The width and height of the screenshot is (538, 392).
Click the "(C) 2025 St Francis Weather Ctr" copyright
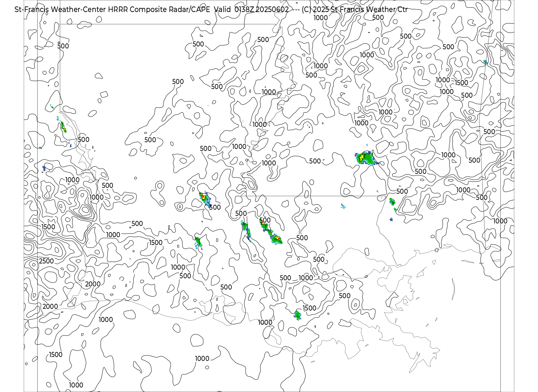[354, 10]
